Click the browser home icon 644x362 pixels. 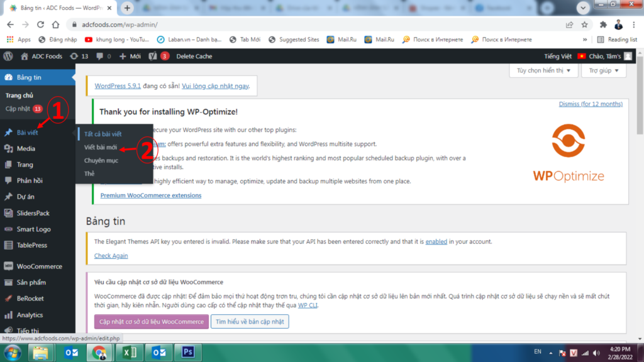click(55, 25)
